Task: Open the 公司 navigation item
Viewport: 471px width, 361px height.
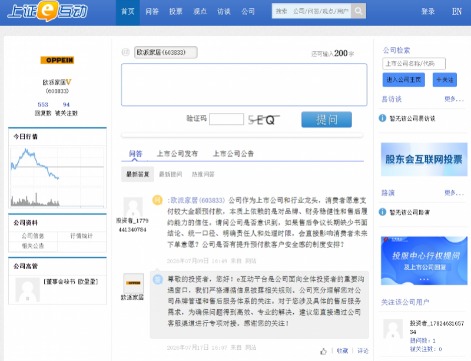Action: 248,12
